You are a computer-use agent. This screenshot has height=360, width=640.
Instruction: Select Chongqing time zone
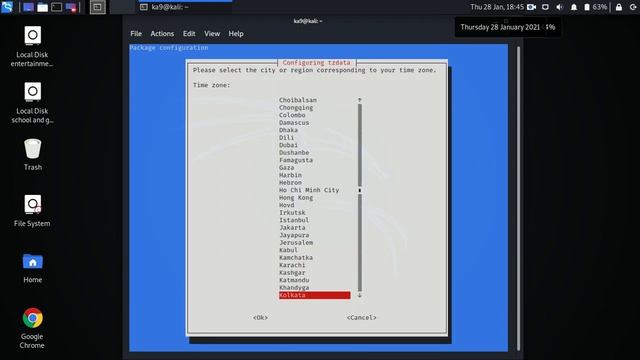[x=296, y=107]
